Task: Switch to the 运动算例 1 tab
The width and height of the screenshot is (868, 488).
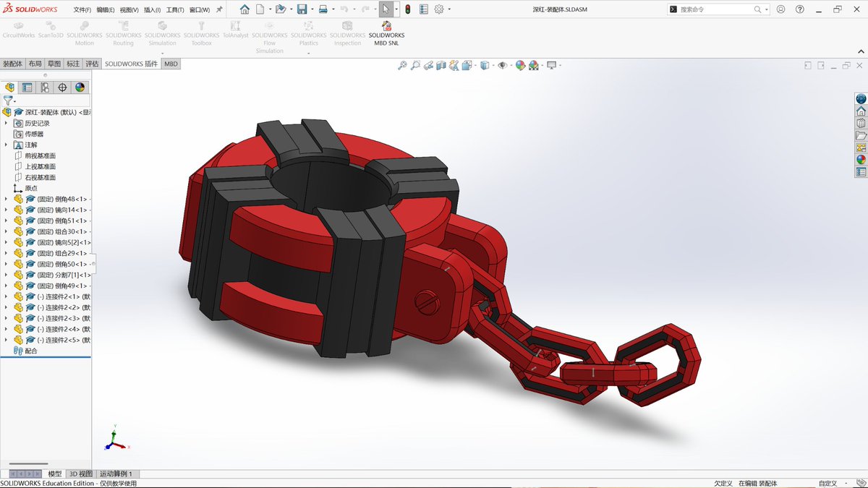Action: 116,474
